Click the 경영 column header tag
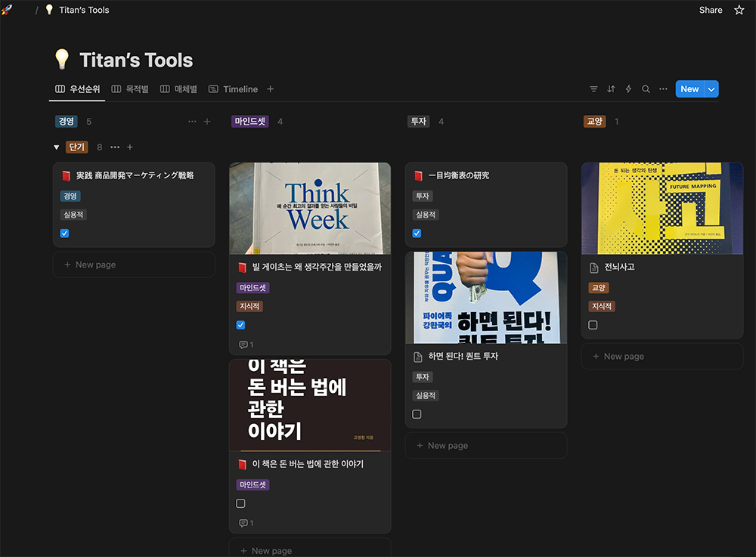This screenshot has height=557, width=756. [x=66, y=122]
